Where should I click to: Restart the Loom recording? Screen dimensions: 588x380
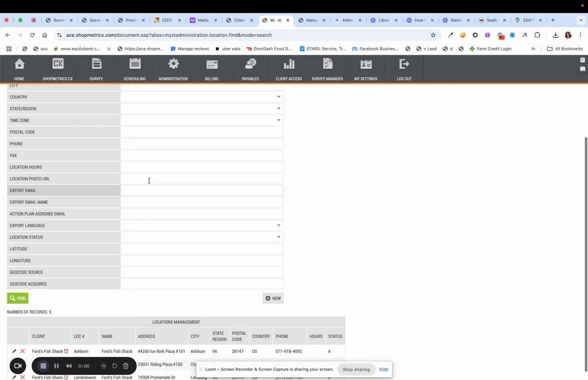115,366
